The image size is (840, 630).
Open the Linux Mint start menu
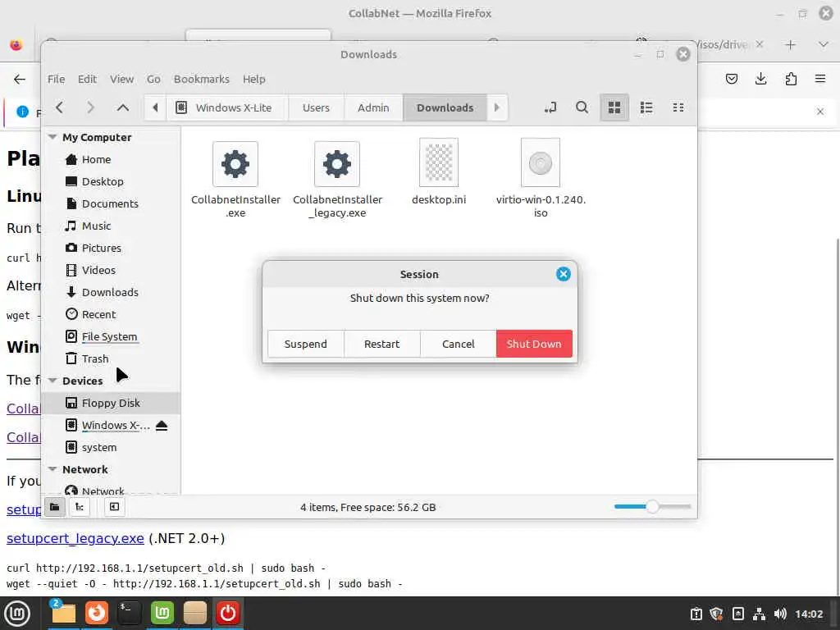(17, 614)
